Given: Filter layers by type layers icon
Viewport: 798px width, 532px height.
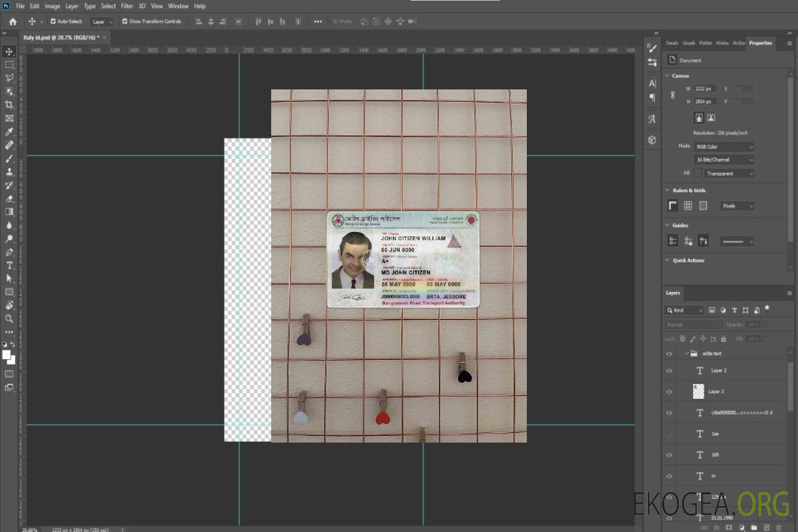Looking at the screenshot, I should (x=734, y=310).
